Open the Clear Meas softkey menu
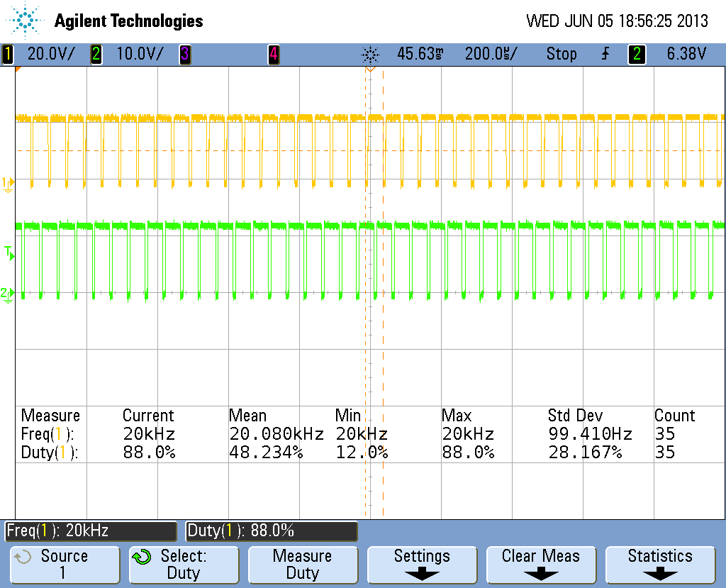Viewport: 726px width, 588px height. click(541, 564)
